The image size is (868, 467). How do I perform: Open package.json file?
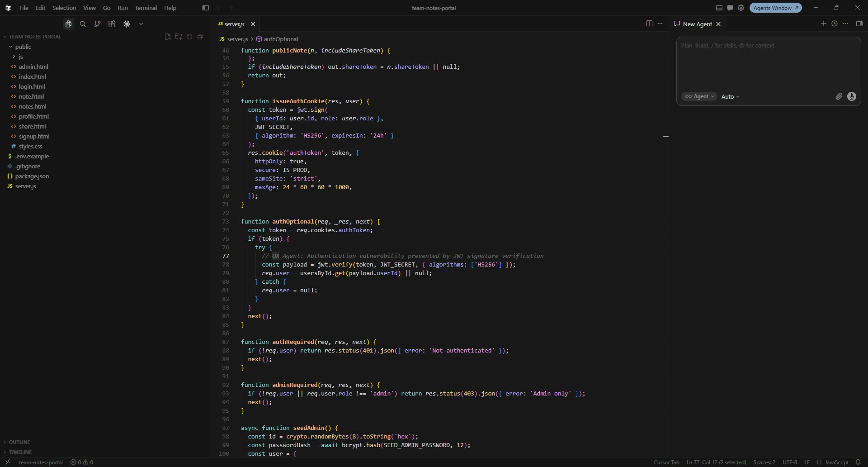[x=32, y=176]
